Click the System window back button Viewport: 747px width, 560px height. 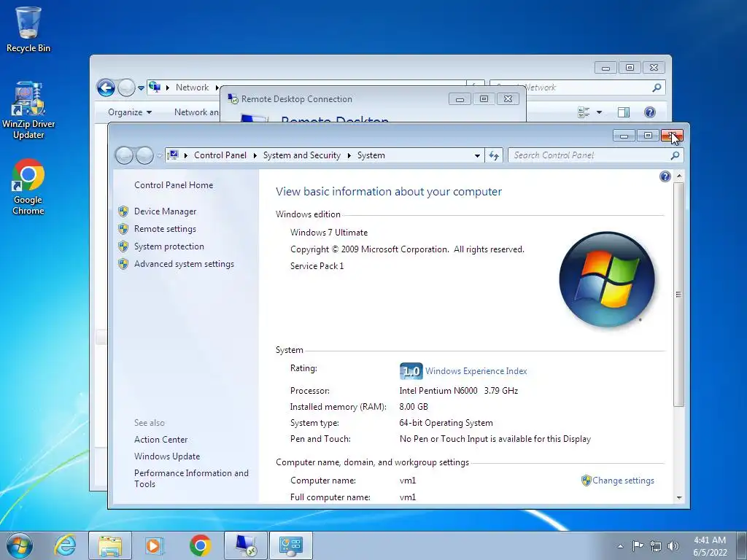124,155
